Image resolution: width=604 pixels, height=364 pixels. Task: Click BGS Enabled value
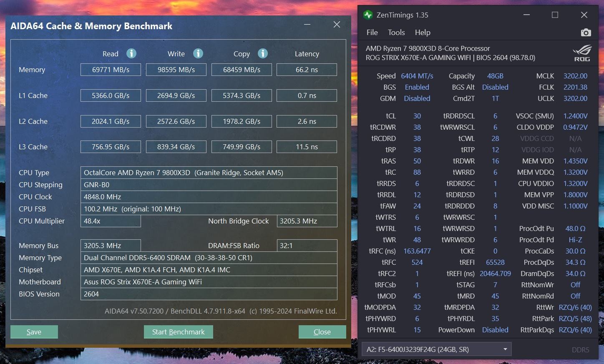click(417, 87)
